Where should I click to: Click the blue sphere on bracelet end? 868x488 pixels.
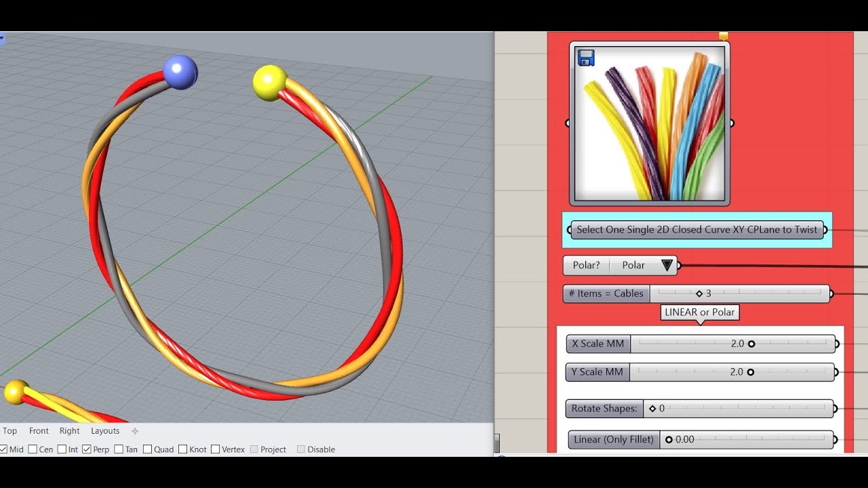[x=180, y=72]
